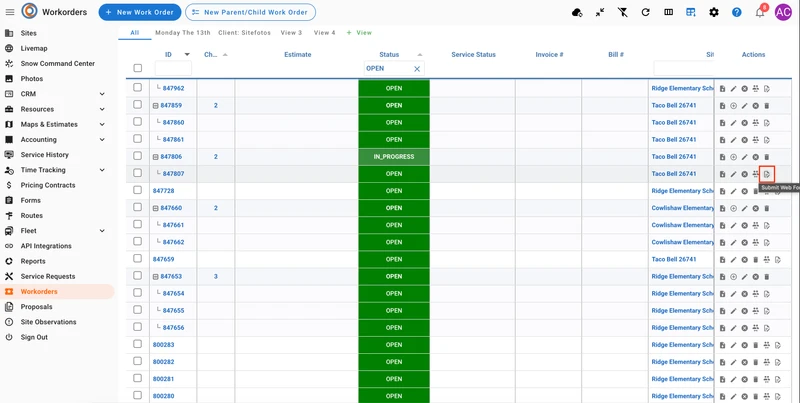
Task: Open Snow Command Center in sidebar
Action: pos(58,64)
